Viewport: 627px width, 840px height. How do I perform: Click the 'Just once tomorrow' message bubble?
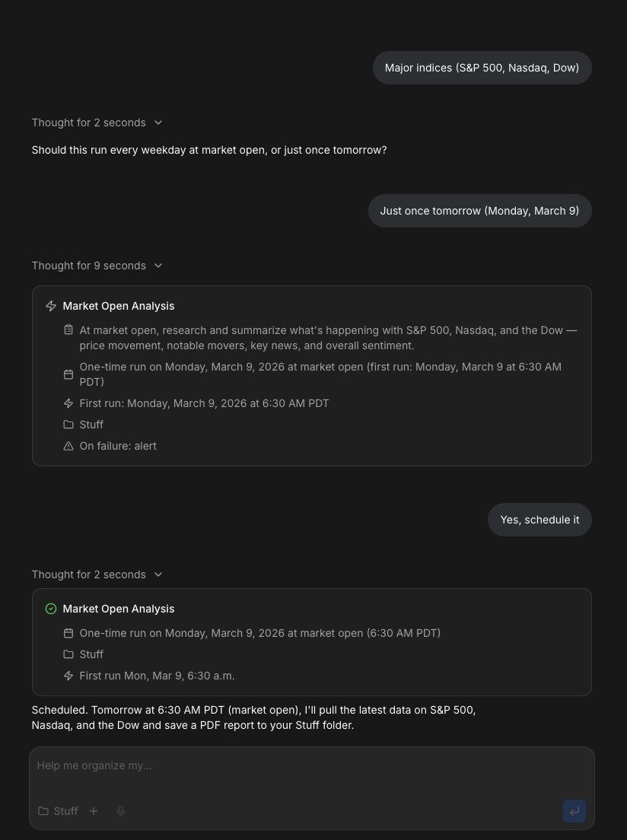pyautogui.click(x=479, y=211)
